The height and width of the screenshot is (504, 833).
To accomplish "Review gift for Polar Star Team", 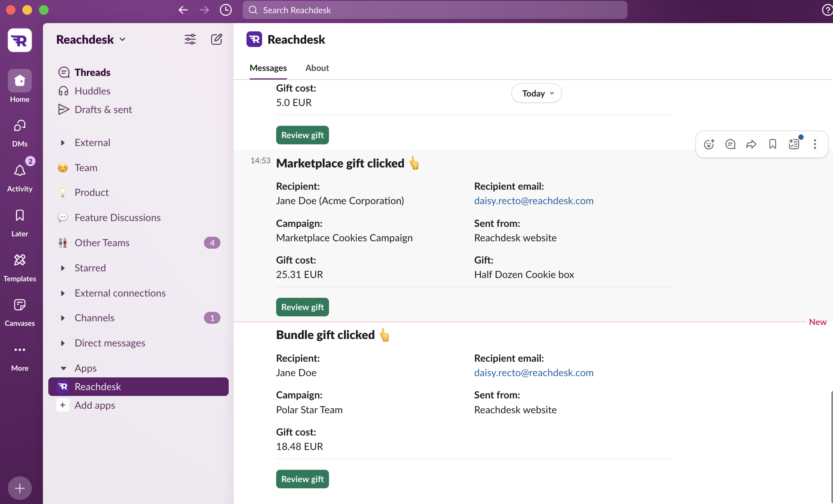I will (303, 479).
